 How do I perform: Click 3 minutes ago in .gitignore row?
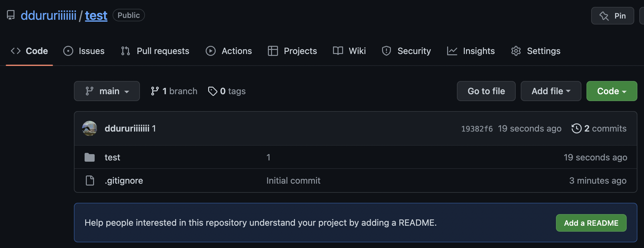coord(598,181)
